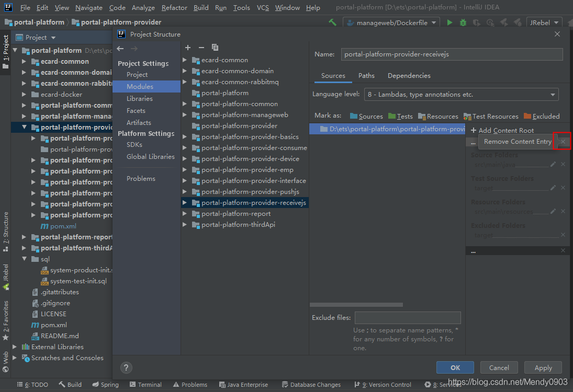Open the Refactor menu
Viewport: 573px width, 392px height.
point(174,8)
